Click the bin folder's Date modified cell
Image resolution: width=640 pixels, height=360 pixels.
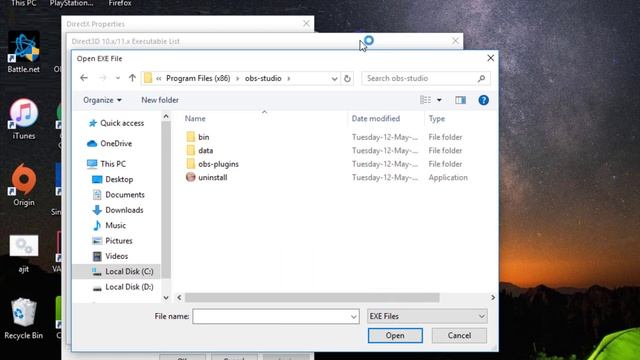(x=384, y=137)
